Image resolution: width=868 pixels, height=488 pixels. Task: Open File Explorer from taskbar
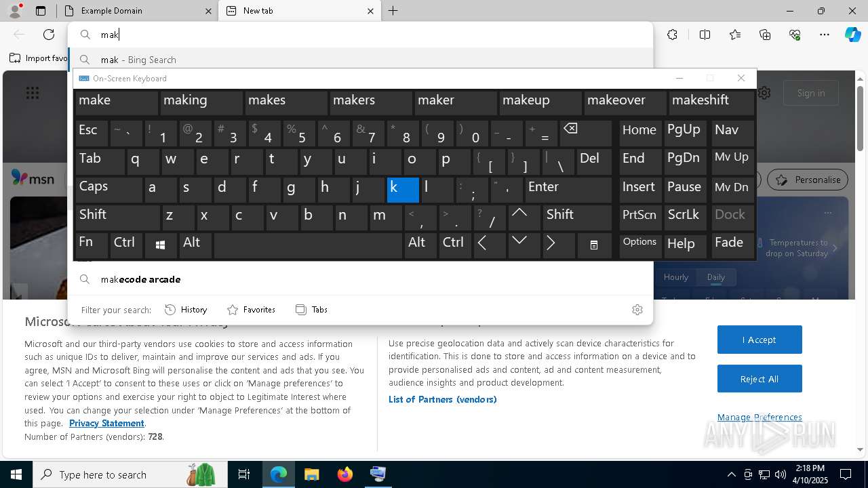click(311, 474)
